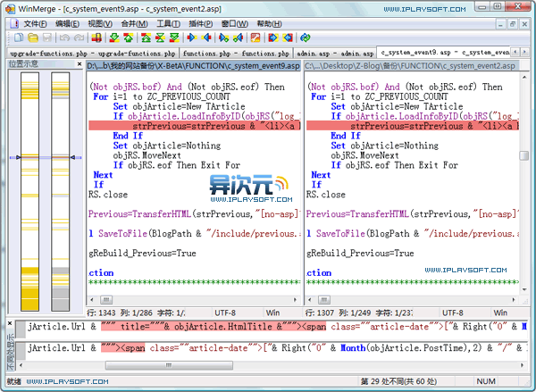Click Copy all to left icon
This screenshot has height=392, width=536.
(288, 38)
